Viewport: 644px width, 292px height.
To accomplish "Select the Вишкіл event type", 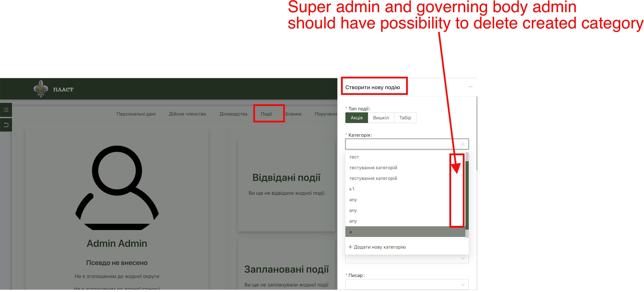I will coord(381,118).
